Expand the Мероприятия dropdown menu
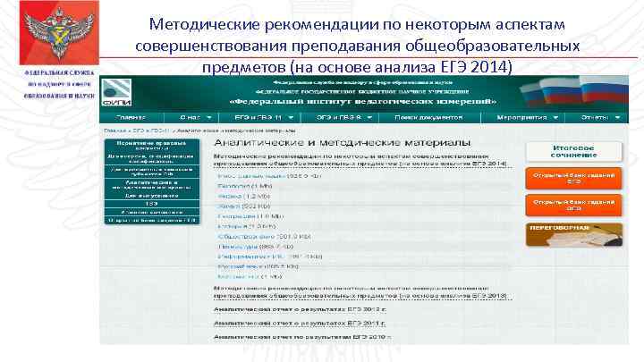Screen dimensions: 644x362 point(527,118)
